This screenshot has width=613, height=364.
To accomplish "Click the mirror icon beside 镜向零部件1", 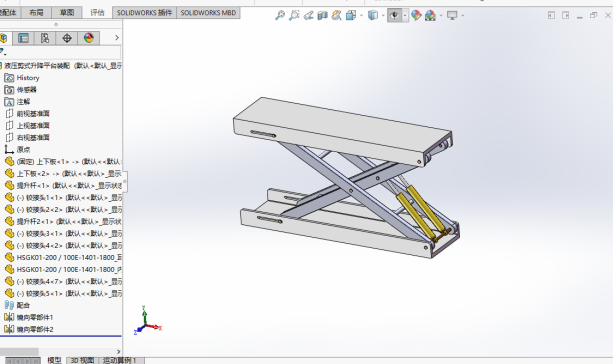I will [9, 317].
